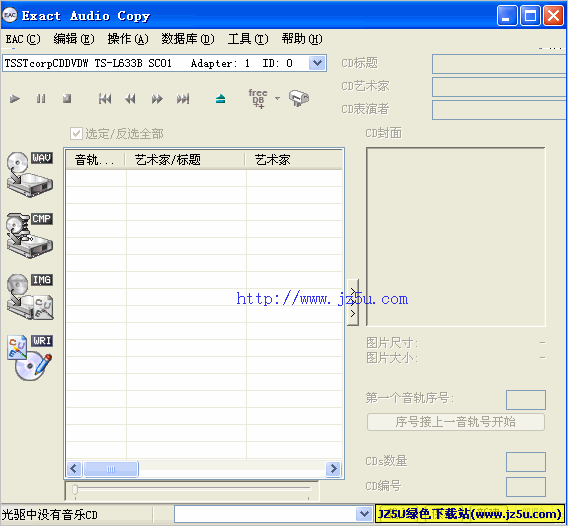Click the Rewind button
568x526 pixels.
(130, 99)
